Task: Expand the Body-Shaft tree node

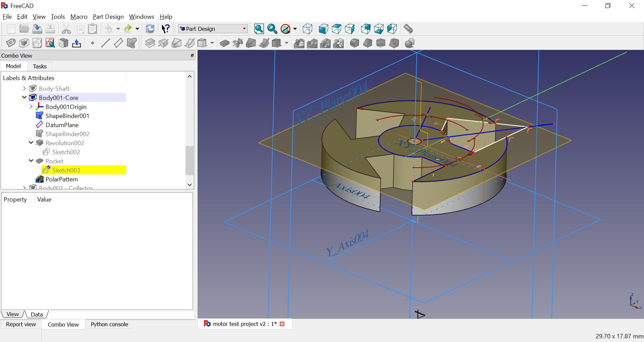Action: (x=24, y=89)
